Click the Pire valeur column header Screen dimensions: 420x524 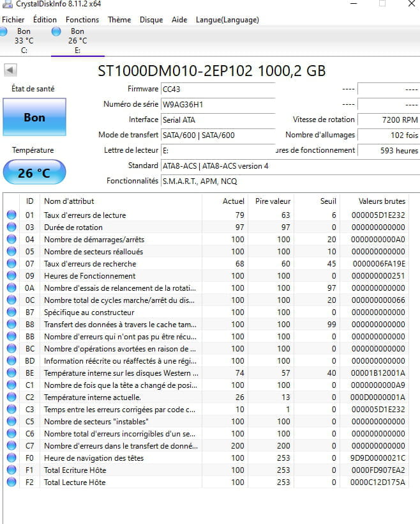[x=273, y=201]
